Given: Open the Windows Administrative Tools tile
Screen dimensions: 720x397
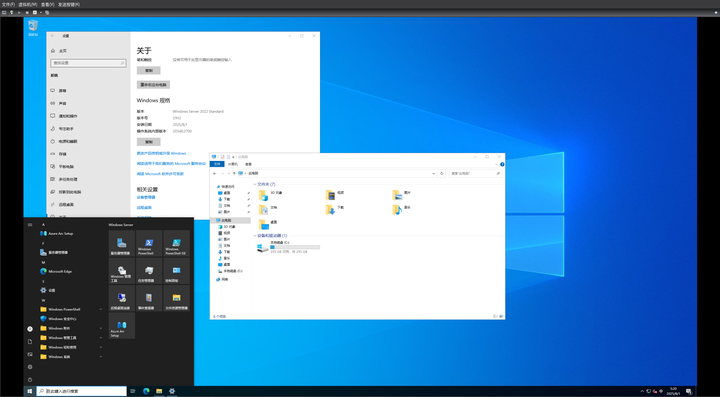Looking at the screenshot, I should click(122, 271).
